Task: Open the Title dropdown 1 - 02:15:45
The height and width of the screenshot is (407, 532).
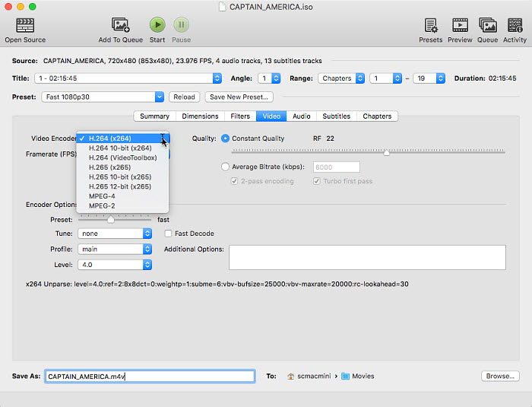Action: pos(128,78)
